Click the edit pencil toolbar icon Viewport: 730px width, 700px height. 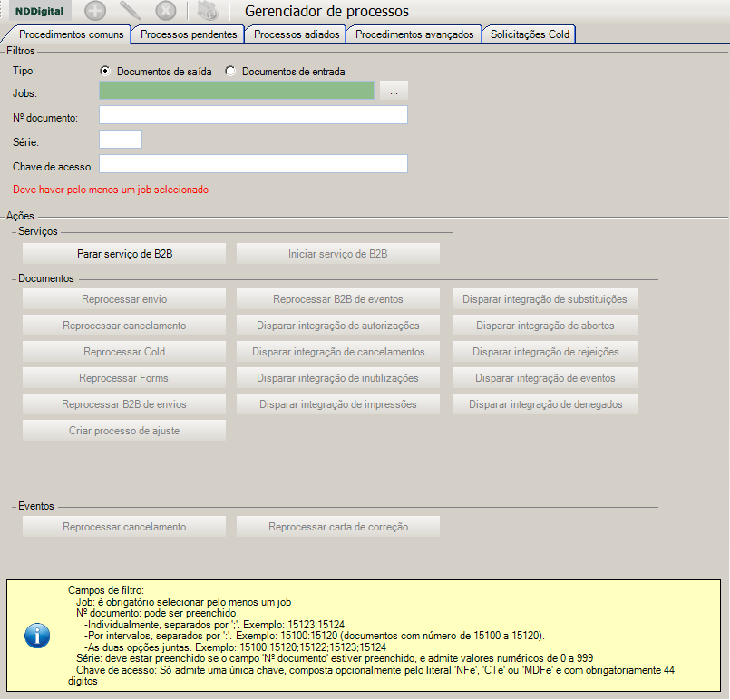point(130,11)
